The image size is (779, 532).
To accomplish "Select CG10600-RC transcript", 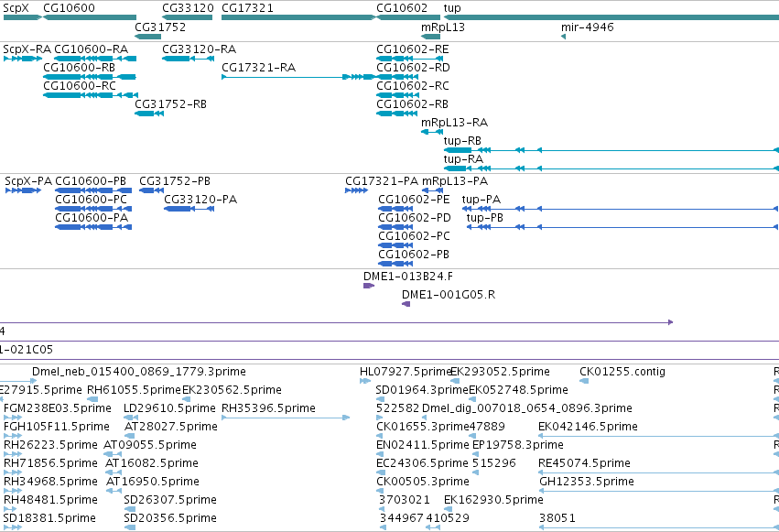I will coord(91,95).
